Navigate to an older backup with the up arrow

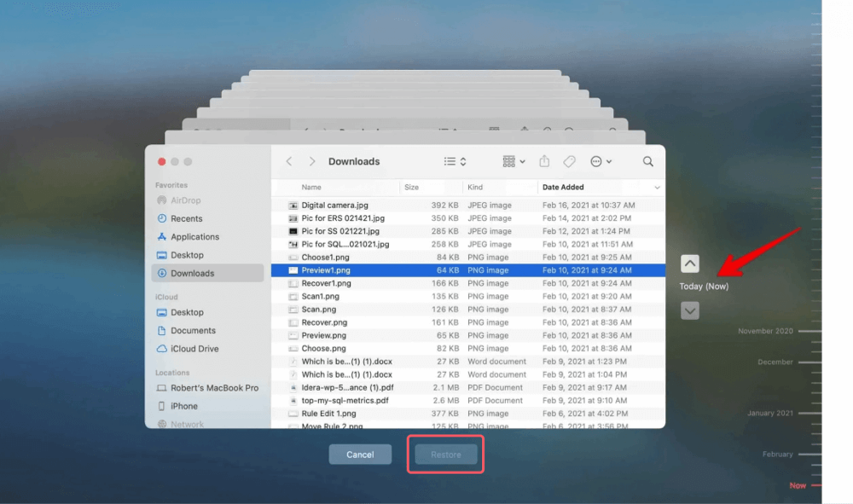point(689,263)
